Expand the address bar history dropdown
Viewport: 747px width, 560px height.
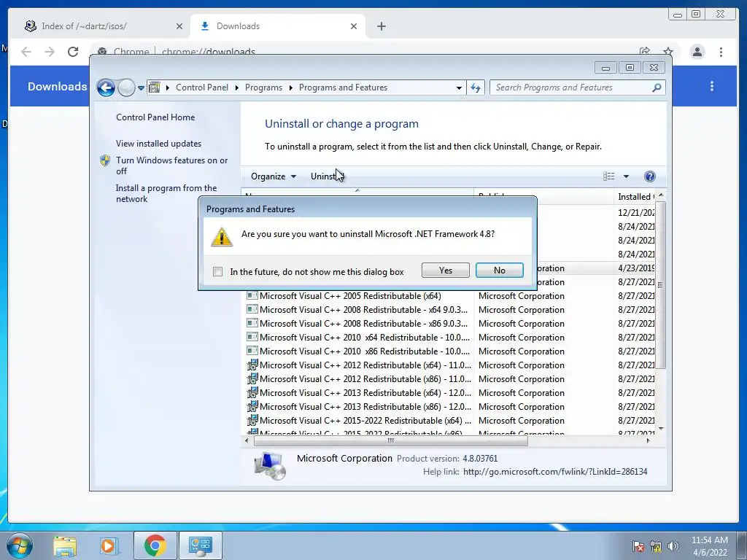459,87
